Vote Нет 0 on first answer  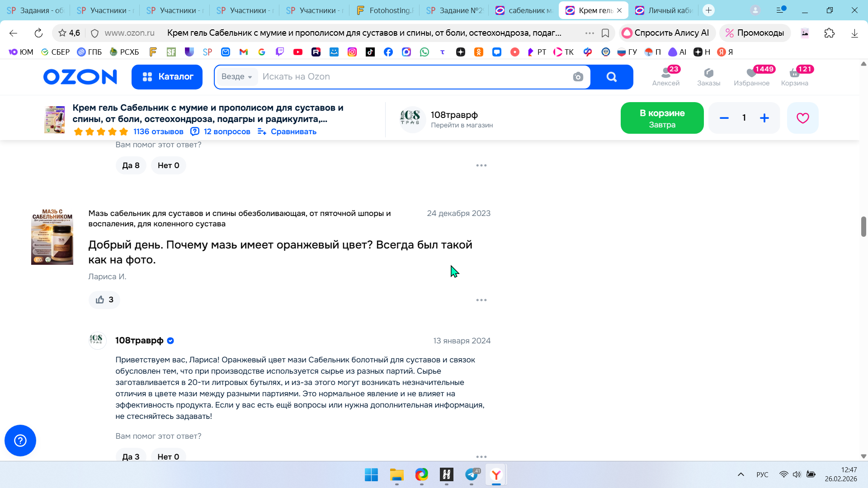tap(168, 165)
